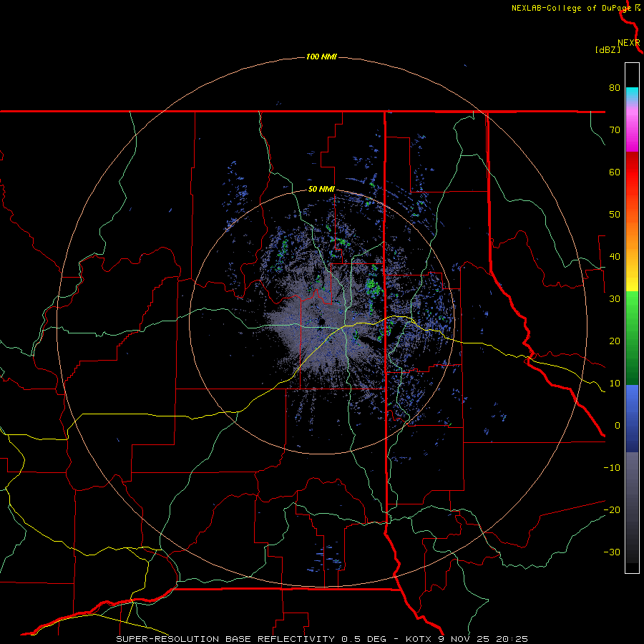This screenshot has width=644, height=644.
Task: Click the 60 value on the reflectivity scale
Action: (615, 172)
